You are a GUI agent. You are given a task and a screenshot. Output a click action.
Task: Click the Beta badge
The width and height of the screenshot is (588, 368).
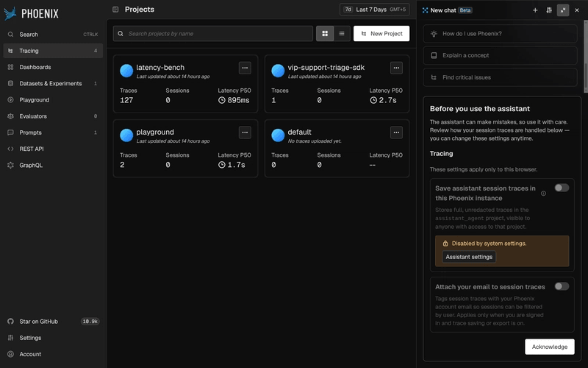pos(465,10)
